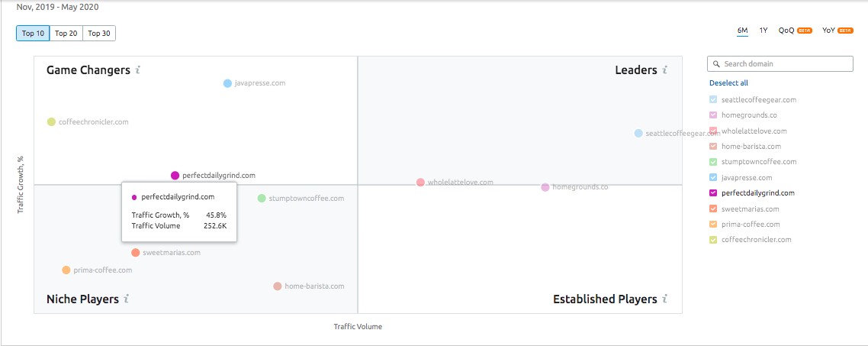Uncheck wholelattelove.com in the legend
Image resolution: width=868 pixels, height=346 pixels.
(x=713, y=131)
